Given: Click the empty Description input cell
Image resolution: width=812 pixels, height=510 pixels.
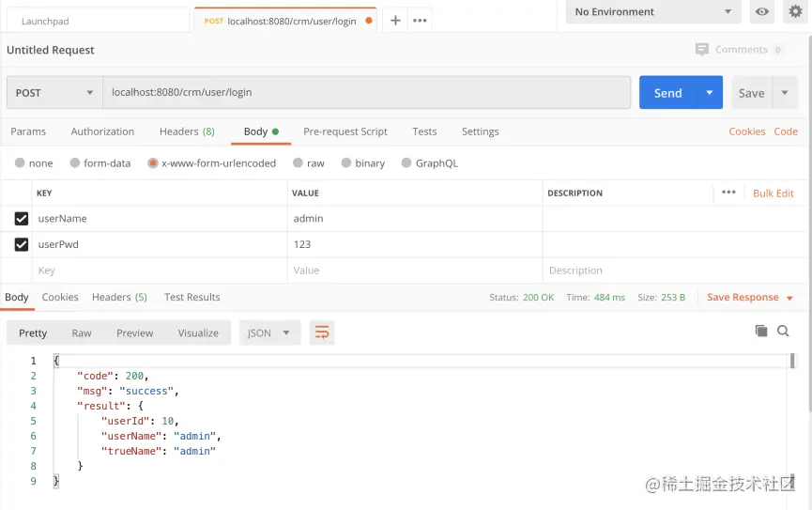Looking at the screenshot, I should (675, 270).
